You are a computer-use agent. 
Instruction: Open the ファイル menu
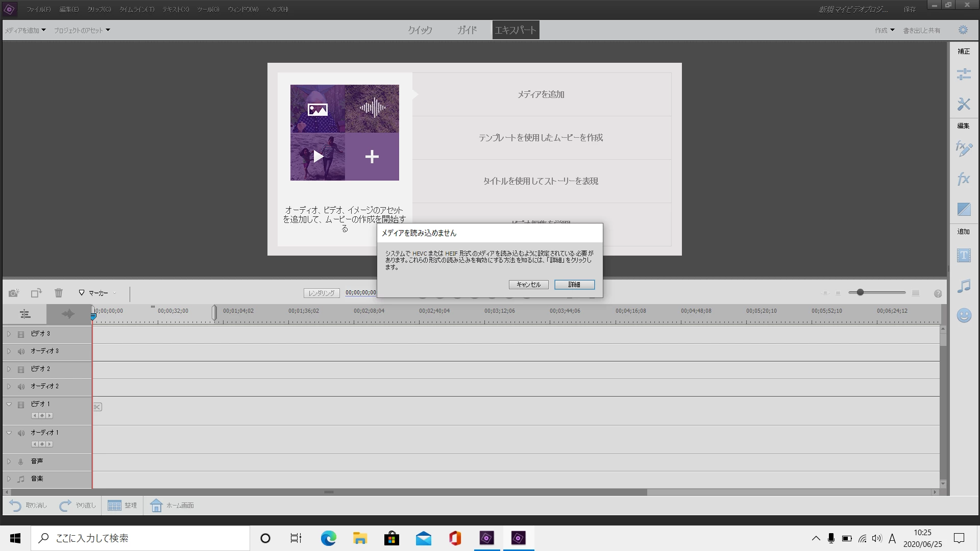coord(38,9)
